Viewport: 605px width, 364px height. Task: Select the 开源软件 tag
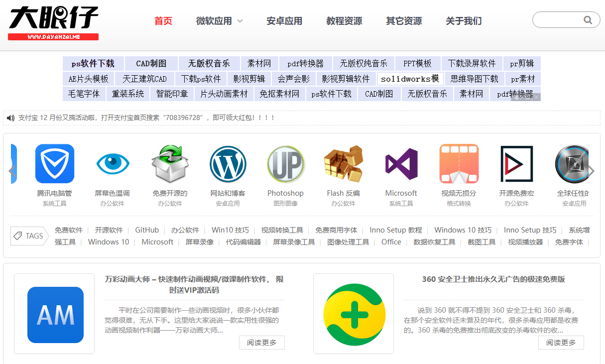(109, 230)
